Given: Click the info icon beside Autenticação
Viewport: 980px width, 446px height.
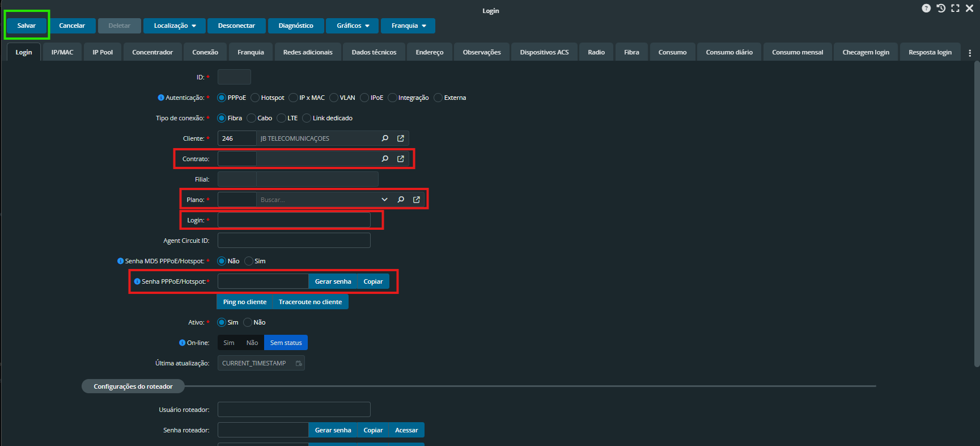Looking at the screenshot, I should (161, 98).
